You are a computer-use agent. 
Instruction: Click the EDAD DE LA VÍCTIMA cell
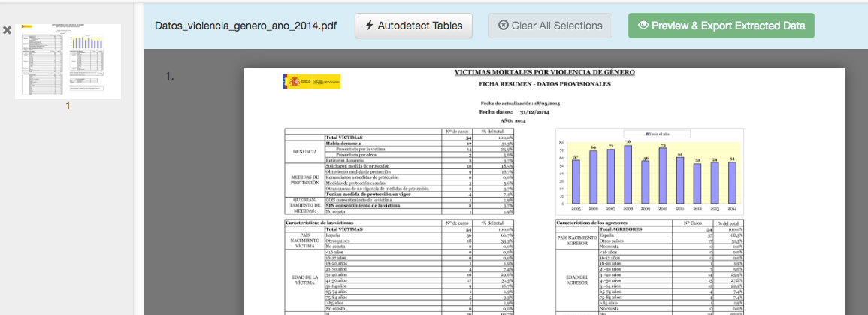[x=304, y=280]
